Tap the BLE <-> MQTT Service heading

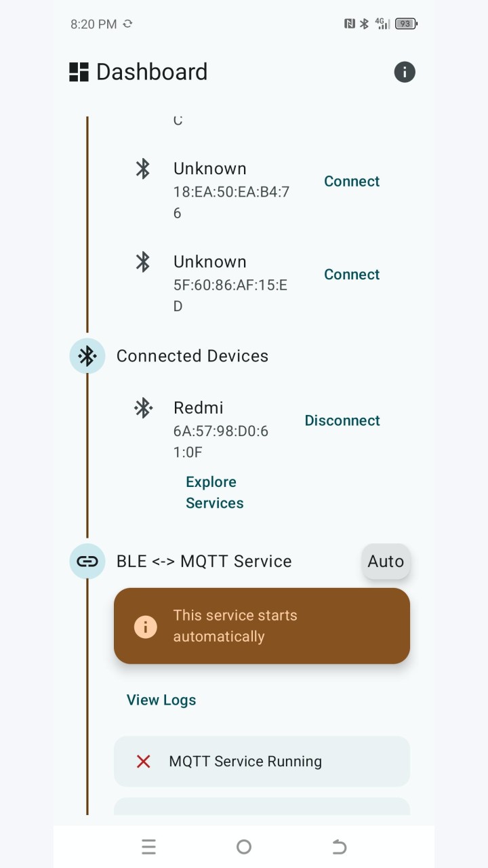click(204, 561)
